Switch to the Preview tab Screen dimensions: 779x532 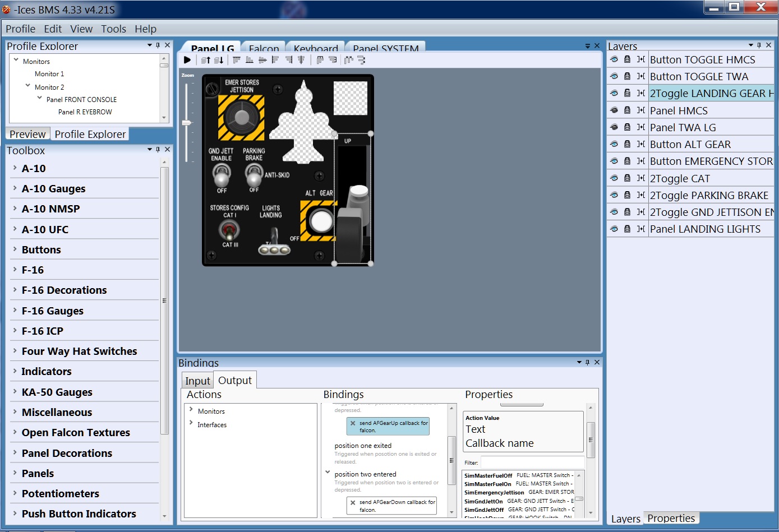(27, 134)
